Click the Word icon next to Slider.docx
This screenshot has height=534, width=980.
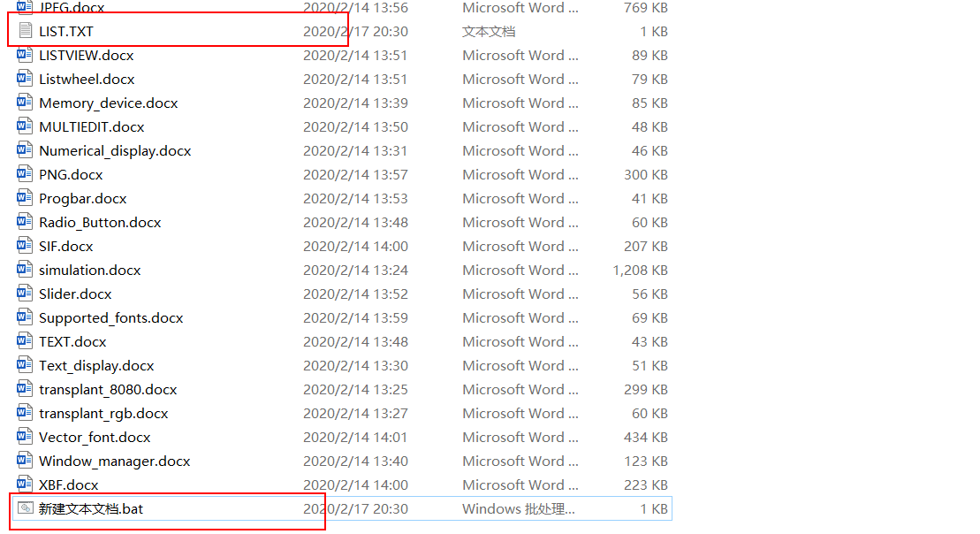coord(25,294)
